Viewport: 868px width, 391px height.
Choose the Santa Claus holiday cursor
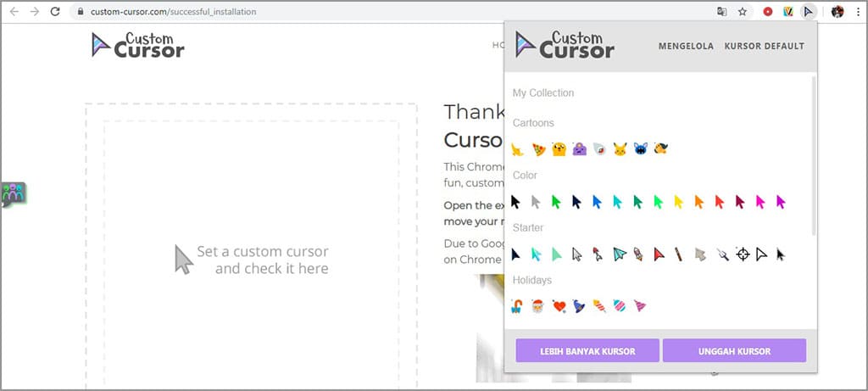tap(537, 306)
